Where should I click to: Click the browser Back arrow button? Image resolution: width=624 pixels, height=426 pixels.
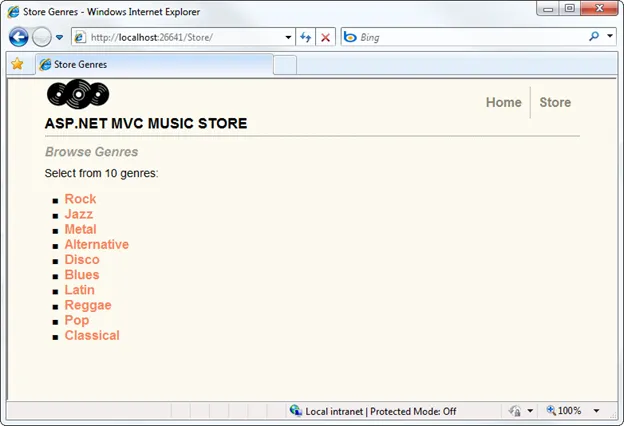pos(18,38)
